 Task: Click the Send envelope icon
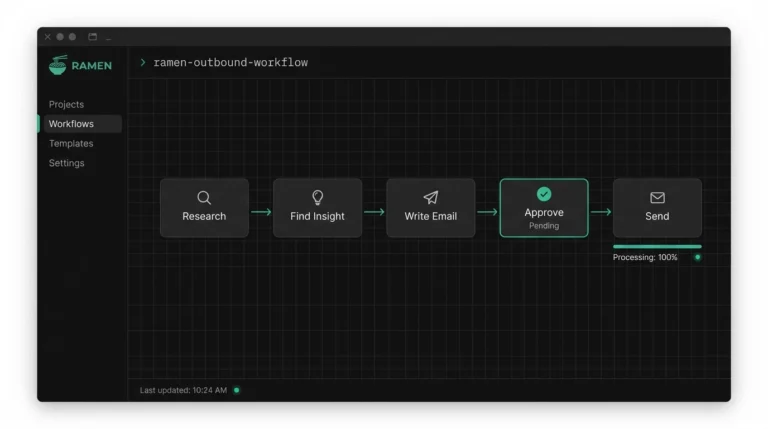(x=657, y=198)
